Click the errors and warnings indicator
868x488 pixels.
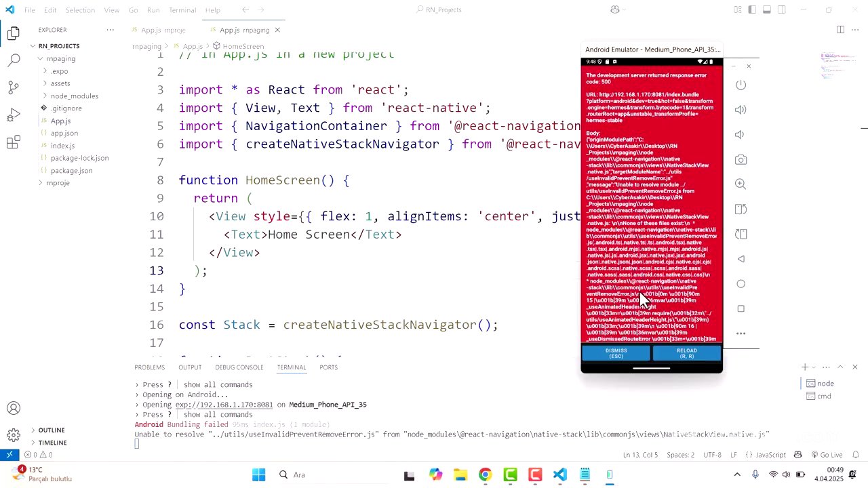coord(39,455)
